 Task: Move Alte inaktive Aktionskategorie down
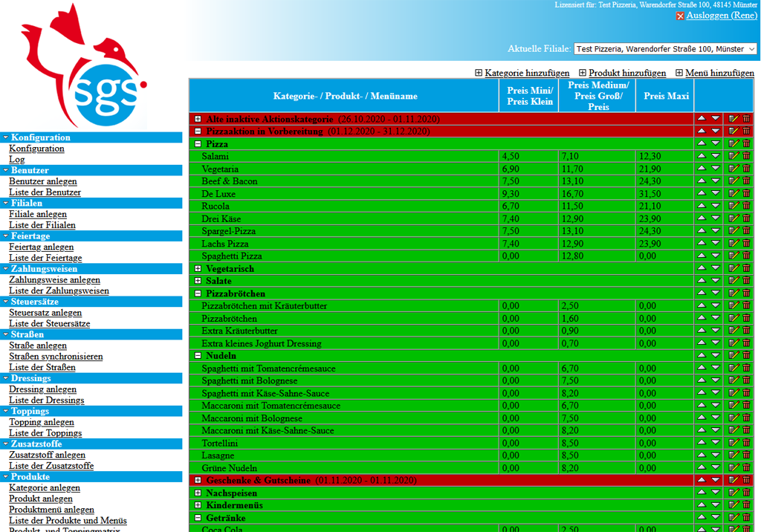pos(716,118)
